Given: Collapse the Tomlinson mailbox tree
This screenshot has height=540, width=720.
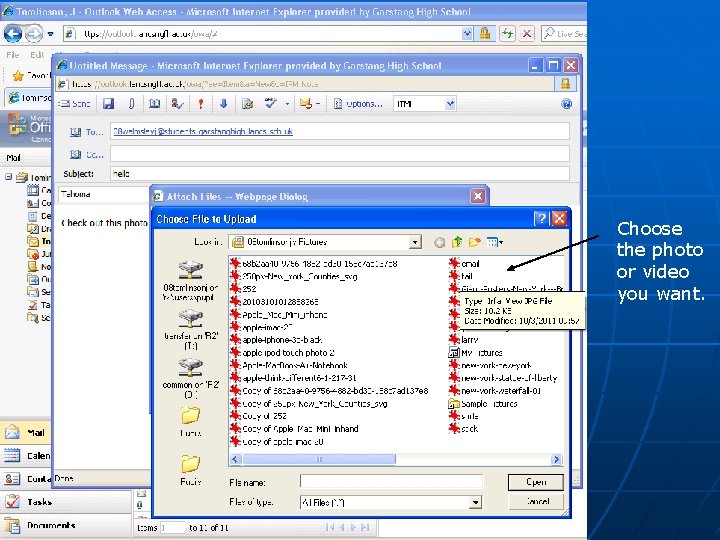Looking at the screenshot, I should coord(8,176).
